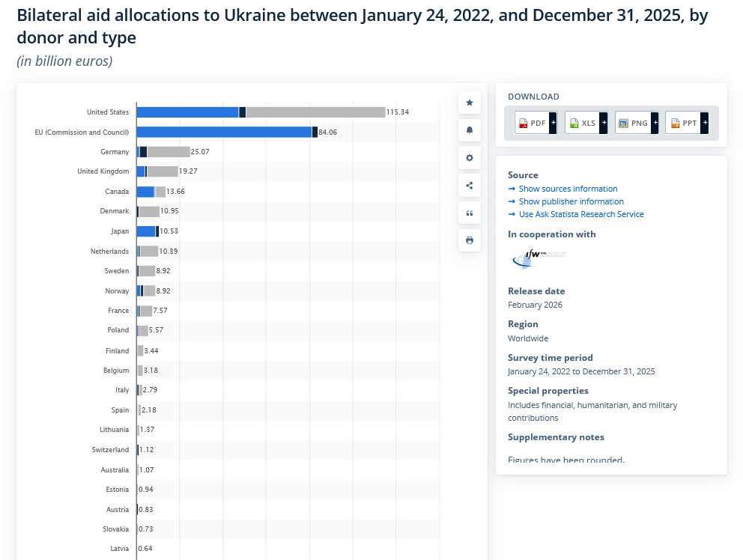Screen dimensions: 743x560
Task: Click the Survey time period value
Action: (581, 371)
